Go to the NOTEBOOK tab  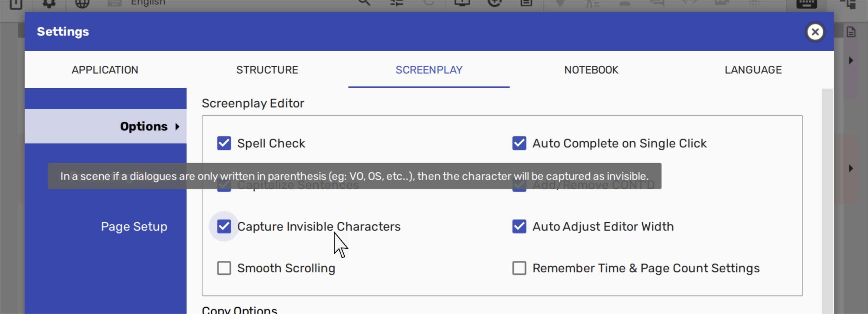(591, 70)
